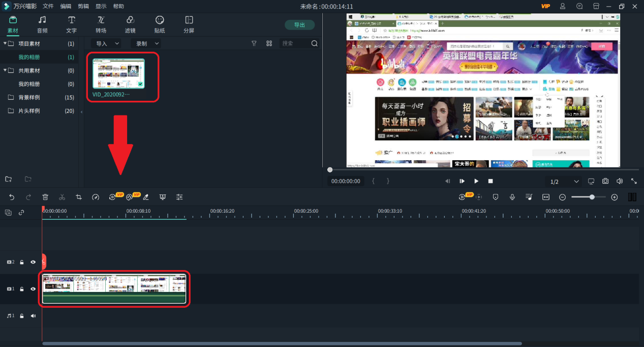Viewport: 644px width, 347px height.
Task: Open the preview quality 1/2 dropdown
Action: coord(564,182)
